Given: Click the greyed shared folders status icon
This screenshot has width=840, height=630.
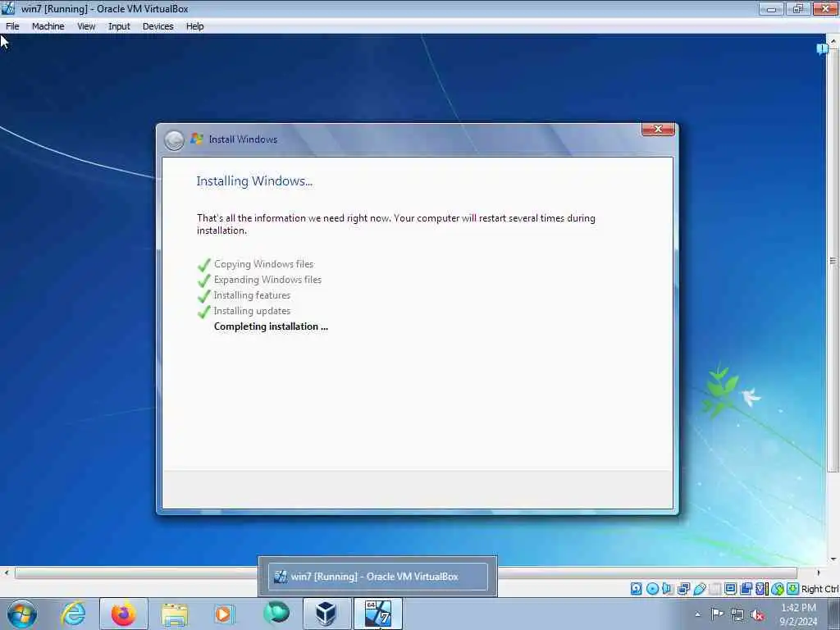Looking at the screenshot, I should click(715, 589).
